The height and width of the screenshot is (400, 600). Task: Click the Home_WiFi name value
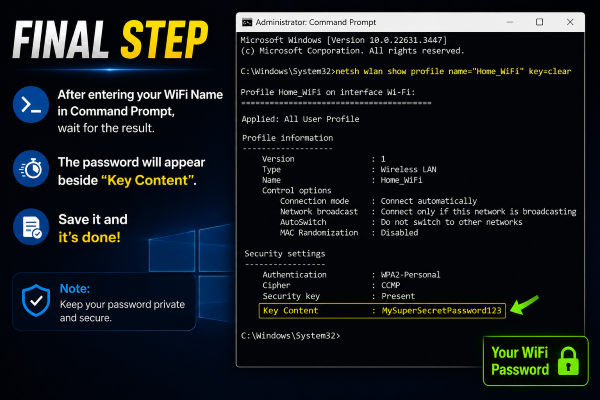click(x=401, y=180)
